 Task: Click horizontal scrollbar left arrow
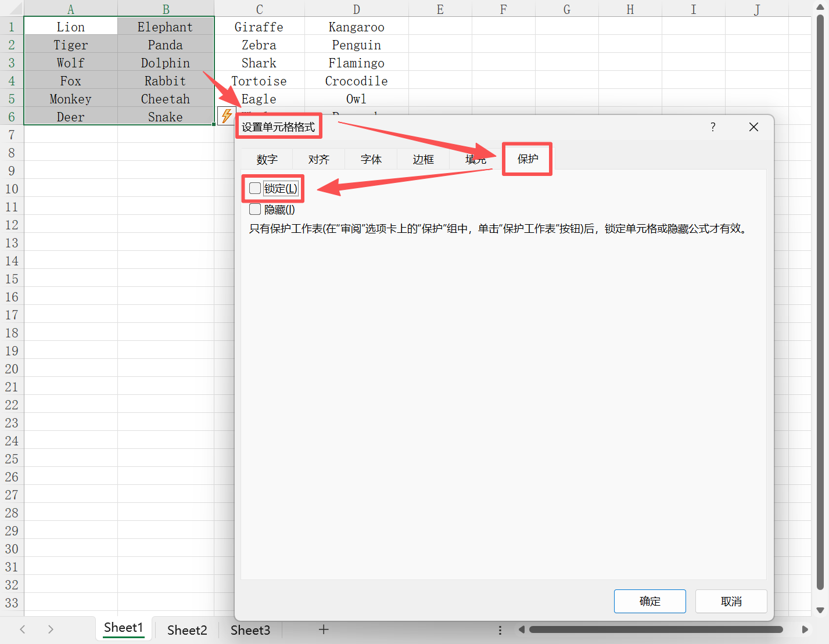pyautogui.click(x=521, y=629)
